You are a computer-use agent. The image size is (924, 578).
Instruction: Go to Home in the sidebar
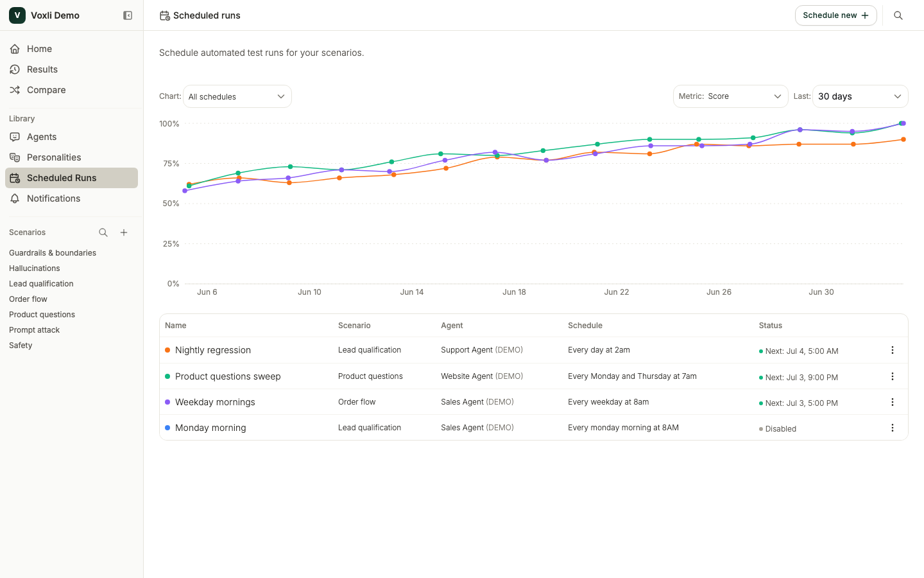[71, 49]
